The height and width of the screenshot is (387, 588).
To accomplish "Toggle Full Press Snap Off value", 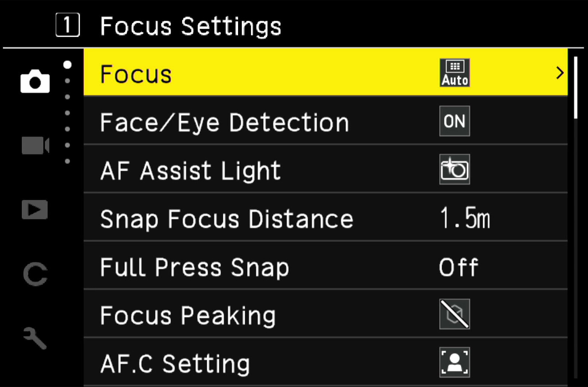I will click(x=459, y=267).
